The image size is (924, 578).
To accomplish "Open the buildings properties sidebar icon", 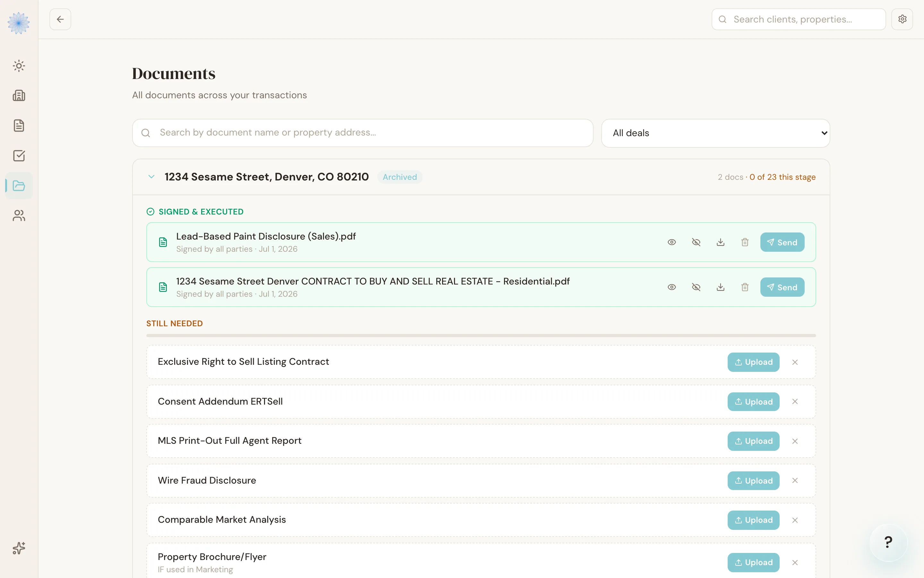I will pyautogui.click(x=19, y=96).
